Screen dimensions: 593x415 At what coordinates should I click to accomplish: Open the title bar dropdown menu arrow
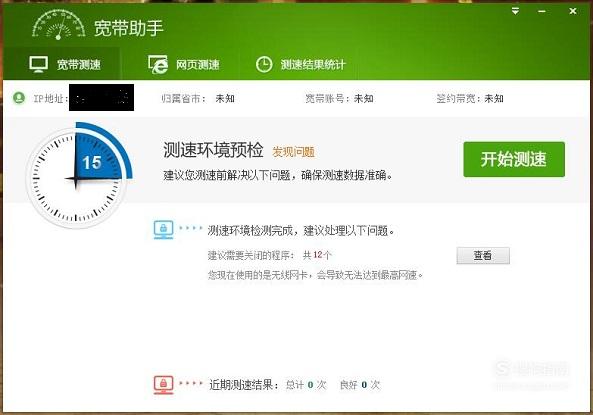click(x=515, y=11)
